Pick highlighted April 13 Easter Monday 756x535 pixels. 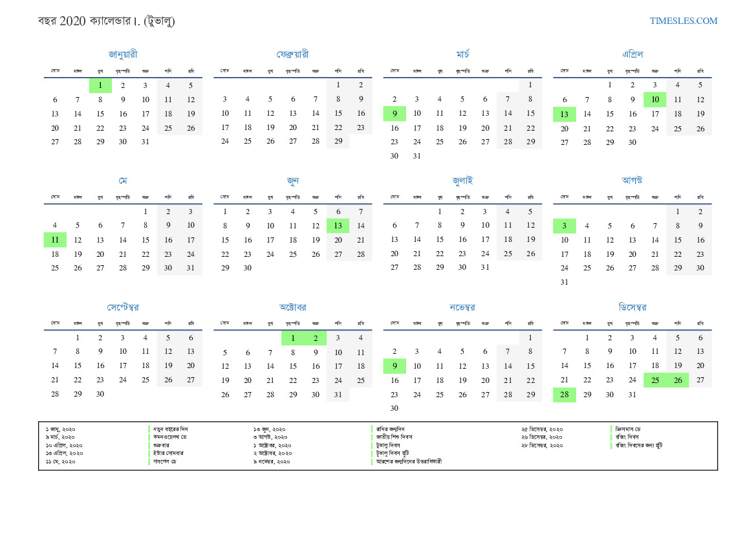(x=564, y=114)
